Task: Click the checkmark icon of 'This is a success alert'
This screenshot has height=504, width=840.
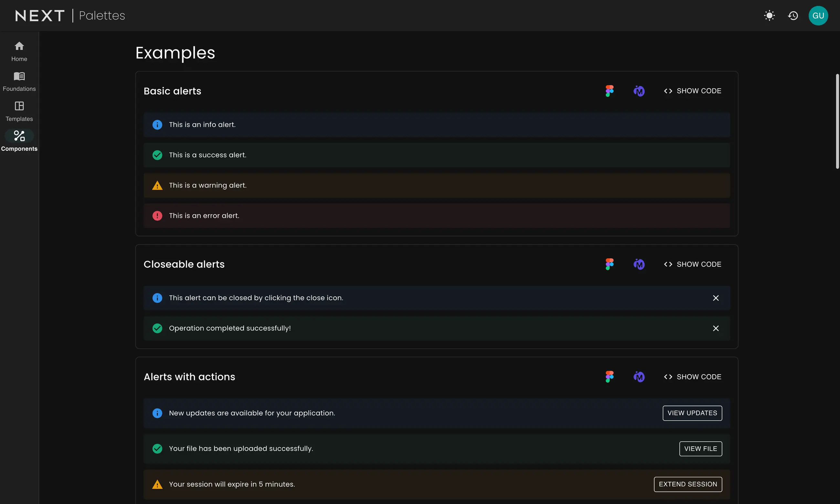Action: pyautogui.click(x=157, y=155)
